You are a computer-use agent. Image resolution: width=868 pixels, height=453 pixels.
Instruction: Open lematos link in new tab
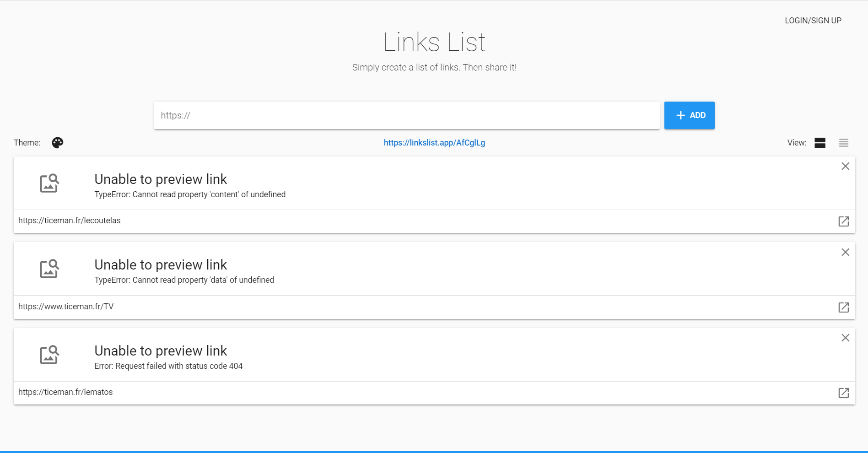tap(843, 393)
